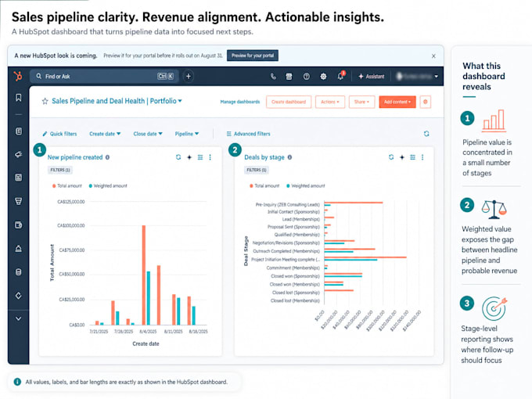
Task: Click the plus quick-create button in top bar
Action: [189, 77]
